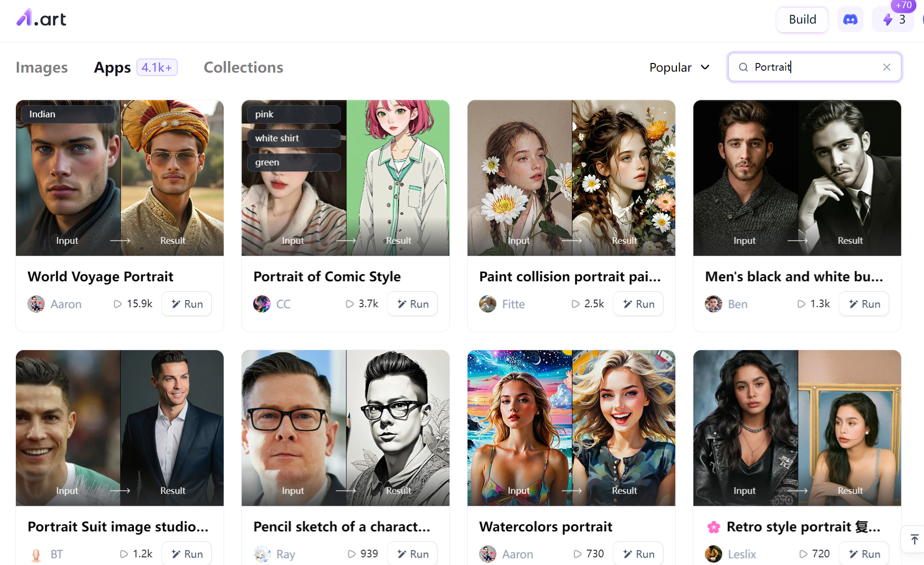Click the 939 run count play icon
This screenshot has height=565, width=924.
(x=351, y=554)
